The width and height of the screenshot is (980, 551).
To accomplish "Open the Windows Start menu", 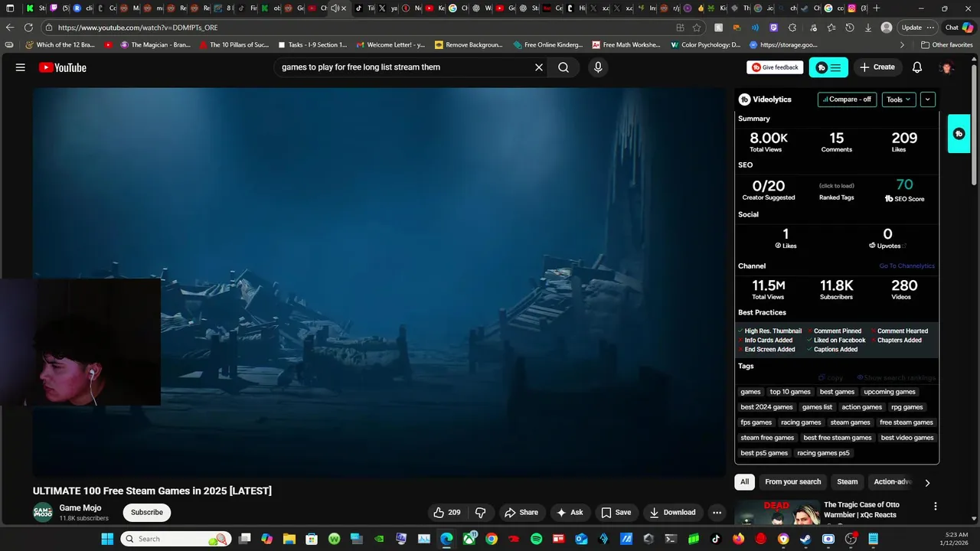I will (x=106, y=539).
